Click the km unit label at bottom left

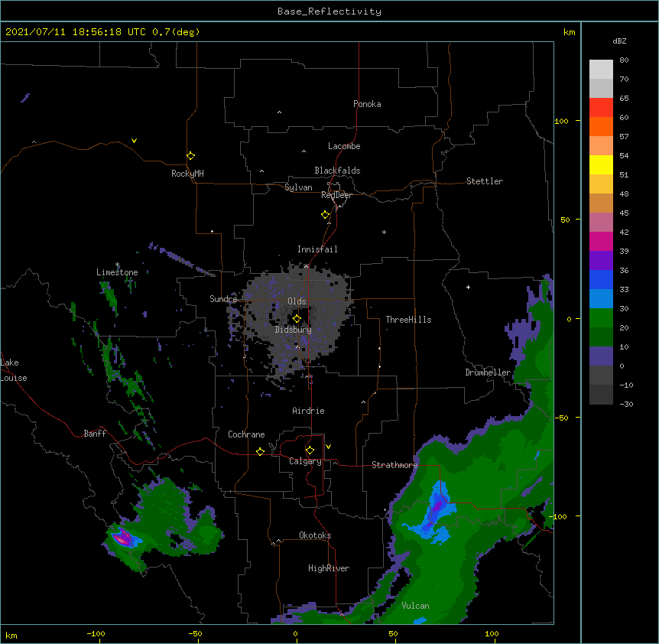(x=11, y=635)
